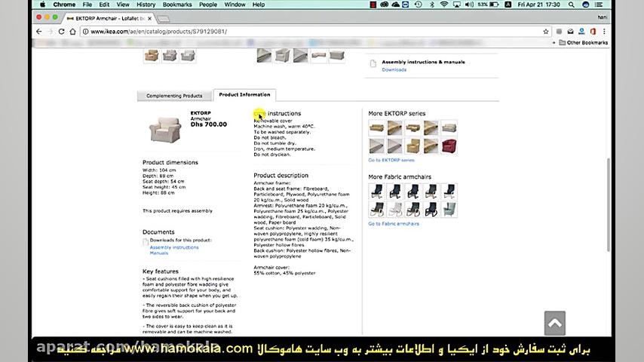Viewport: 644px width, 362px height.
Task: Open the Bookmarks menu
Action: click(x=177, y=5)
